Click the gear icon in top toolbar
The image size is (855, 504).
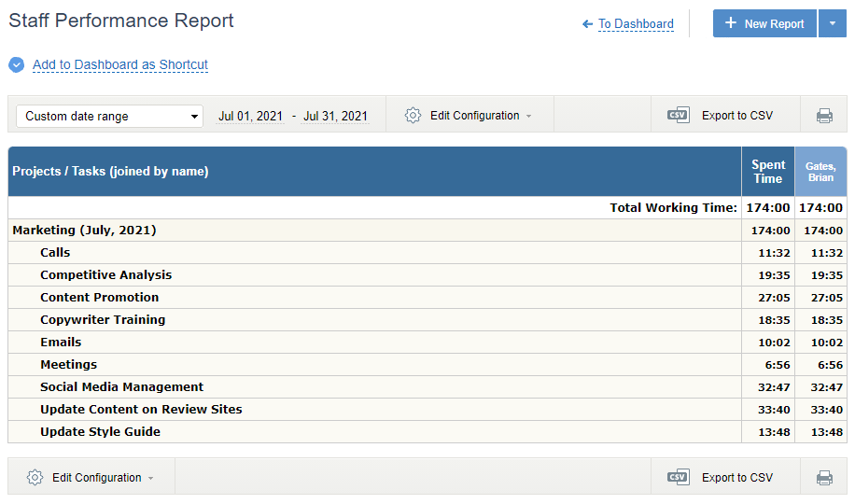pyautogui.click(x=413, y=116)
